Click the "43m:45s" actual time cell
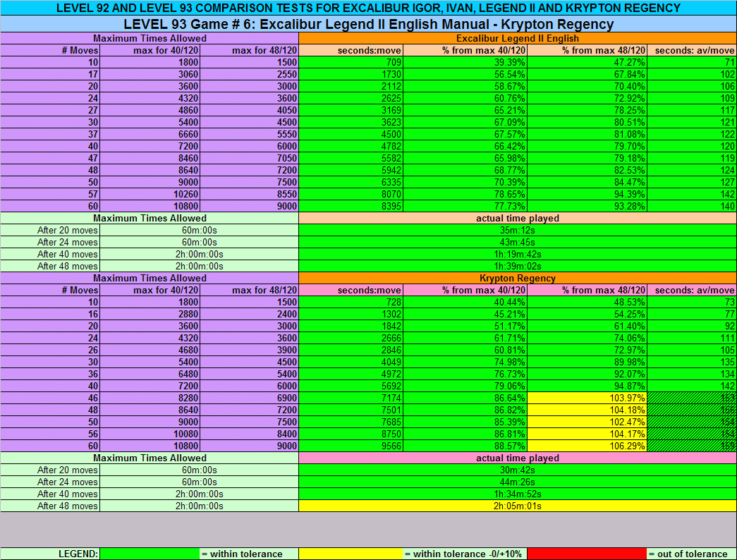The image size is (737, 560). click(518, 242)
